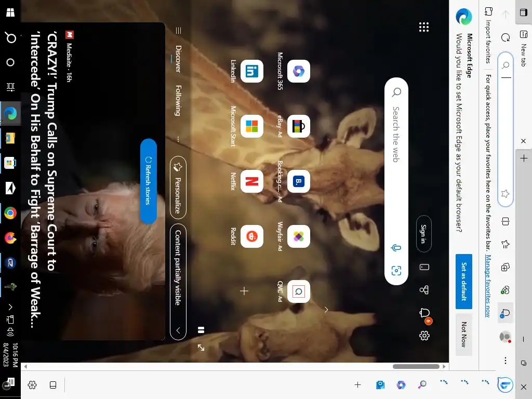Open visual search camera icon

click(396, 270)
